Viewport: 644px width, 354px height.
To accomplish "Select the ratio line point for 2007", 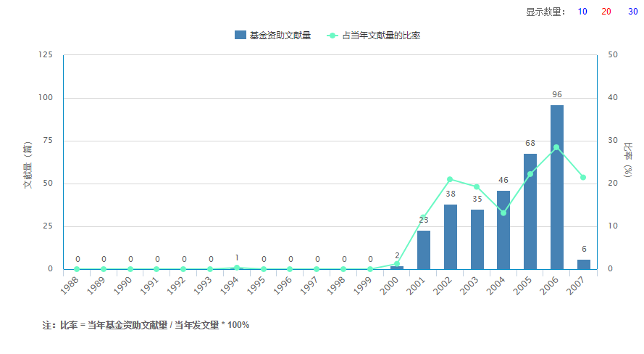I will (583, 177).
